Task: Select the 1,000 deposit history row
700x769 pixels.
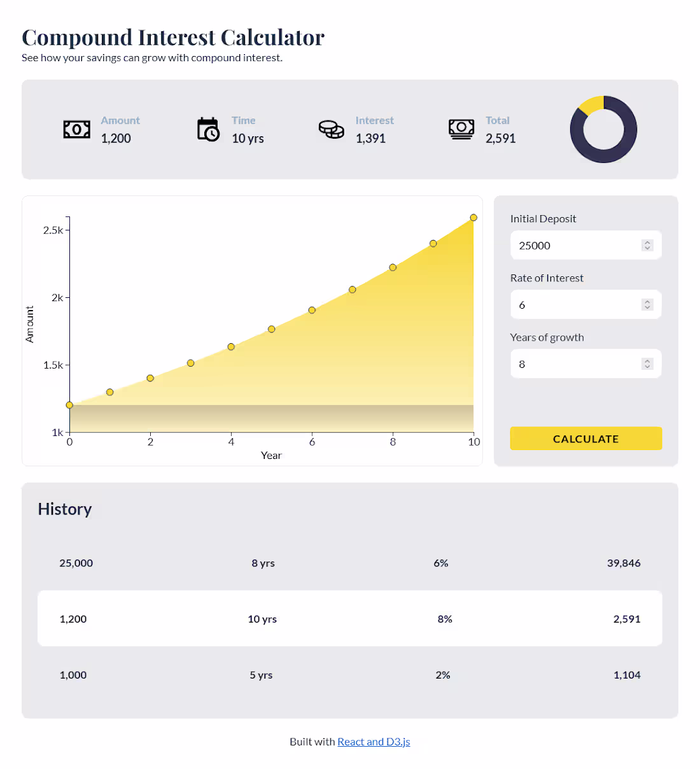Action: click(350, 675)
